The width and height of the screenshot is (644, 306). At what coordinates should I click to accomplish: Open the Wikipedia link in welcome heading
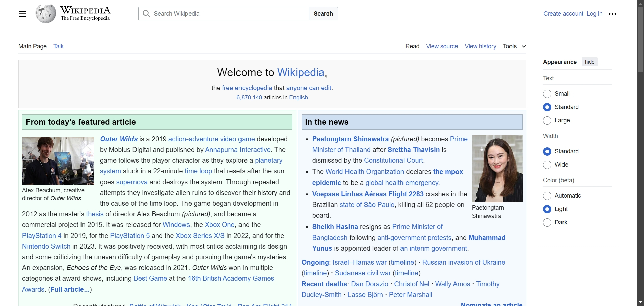pyautogui.click(x=301, y=72)
